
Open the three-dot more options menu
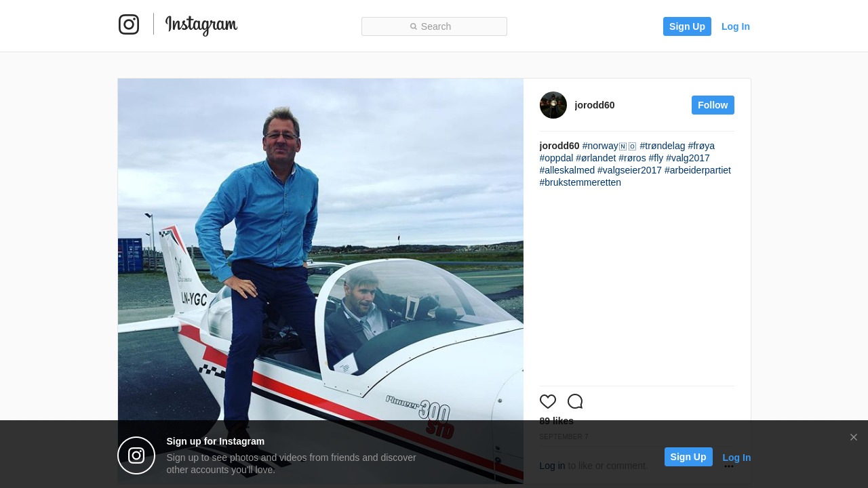point(729,466)
